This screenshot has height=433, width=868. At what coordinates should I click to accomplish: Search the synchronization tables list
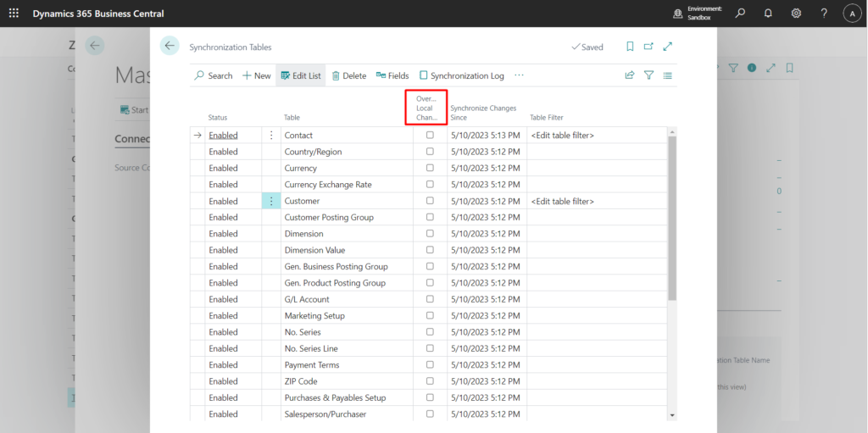point(213,75)
